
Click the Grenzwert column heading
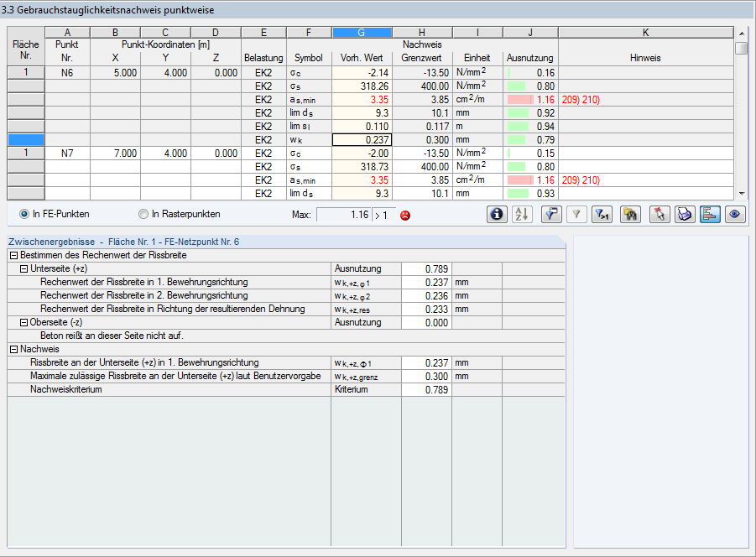coord(421,58)
